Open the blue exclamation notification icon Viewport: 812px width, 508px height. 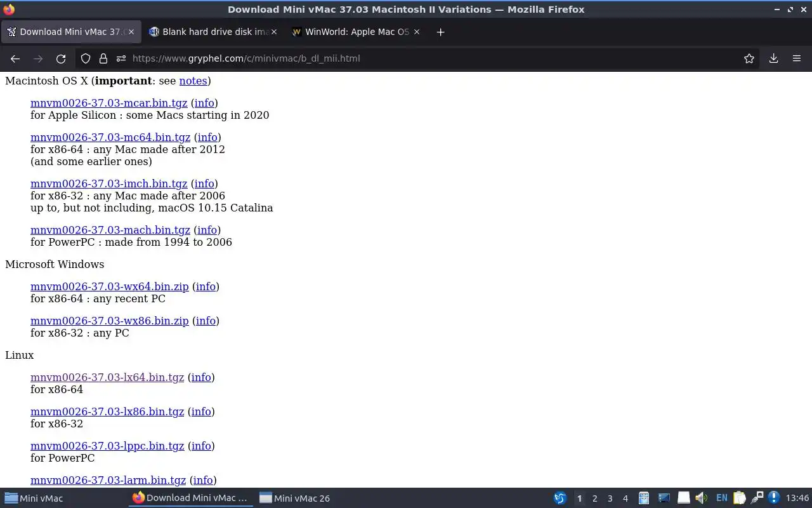pyautogui.click(x=773, y=498)
